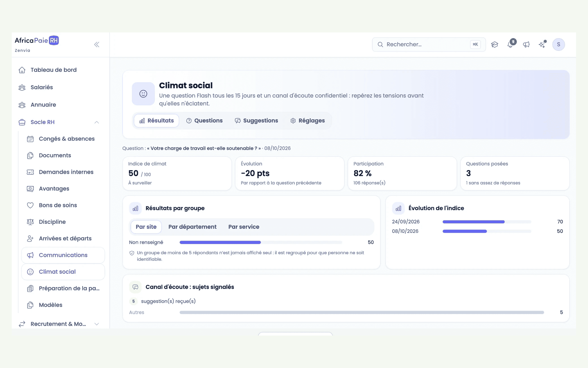
Task: Click the Questions posées card
Action: coord(515,173)
